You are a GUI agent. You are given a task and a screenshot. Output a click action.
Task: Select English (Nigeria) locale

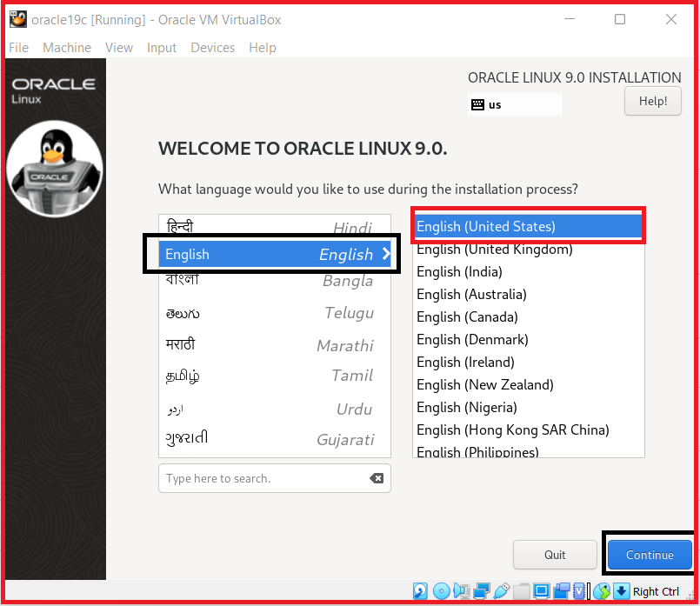[529, 408]
